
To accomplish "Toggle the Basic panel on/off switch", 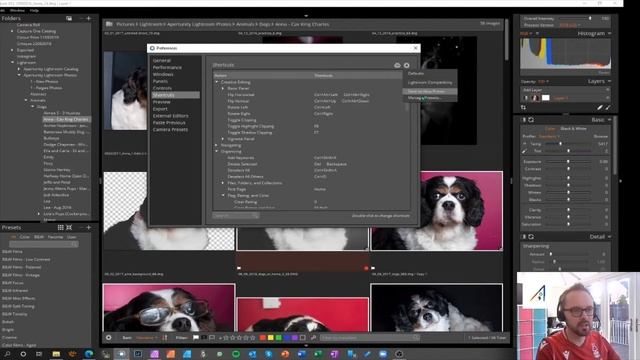I will coord(524,120).
